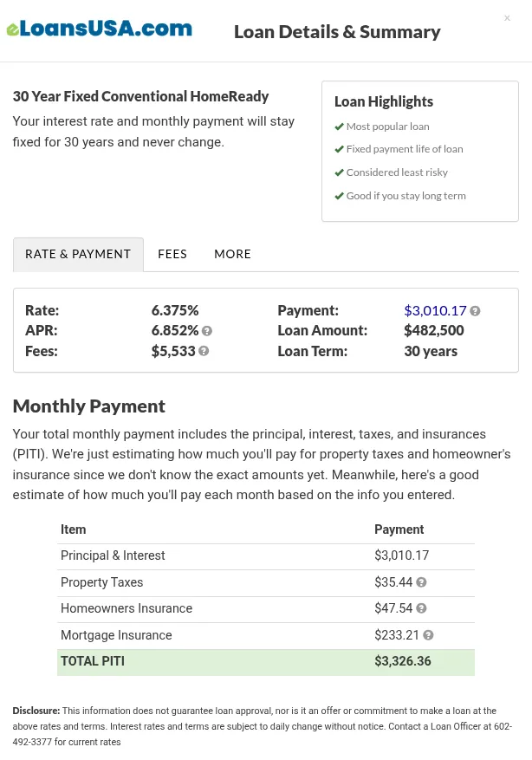Click the Property Taxes help icon
This screenshot has width=532, height=760.
pos(421,582)
